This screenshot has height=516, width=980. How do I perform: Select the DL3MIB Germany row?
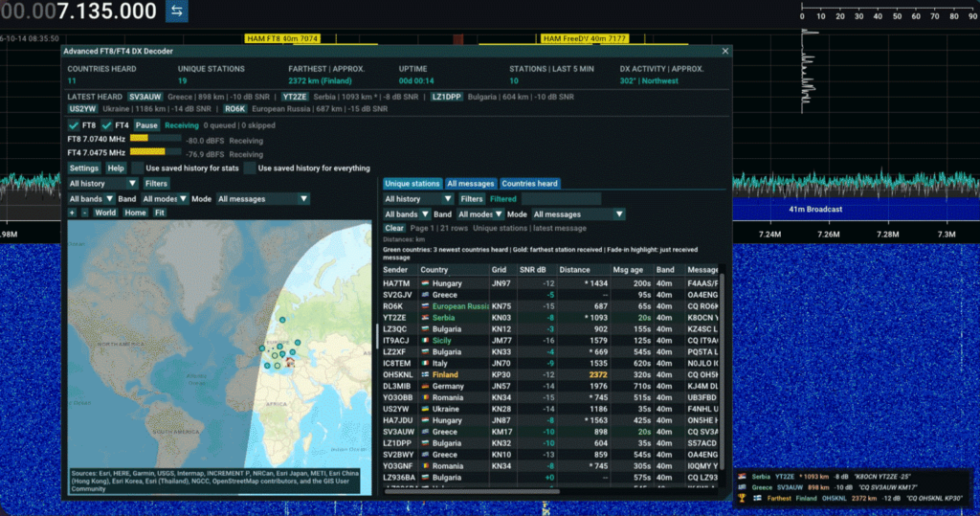click(x=550, y=387)
